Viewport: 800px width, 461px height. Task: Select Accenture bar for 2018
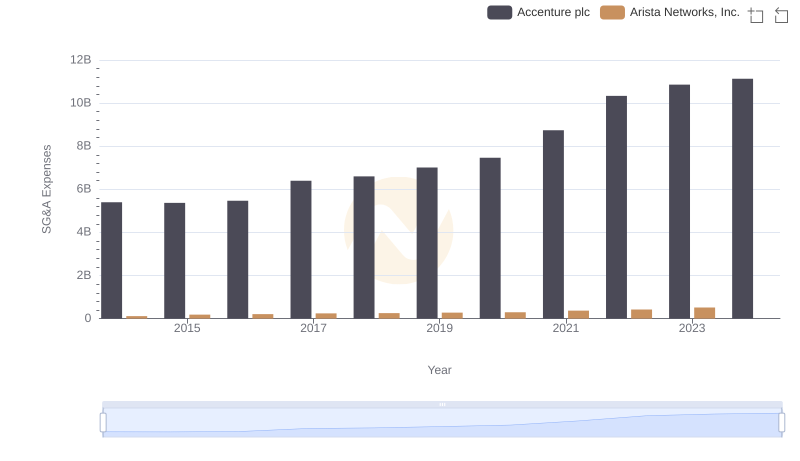(x=364, y=247)
